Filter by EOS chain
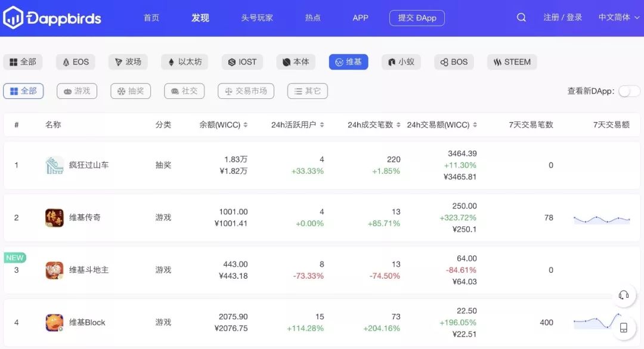The image size is (644, 349). (x=76, y=62)
